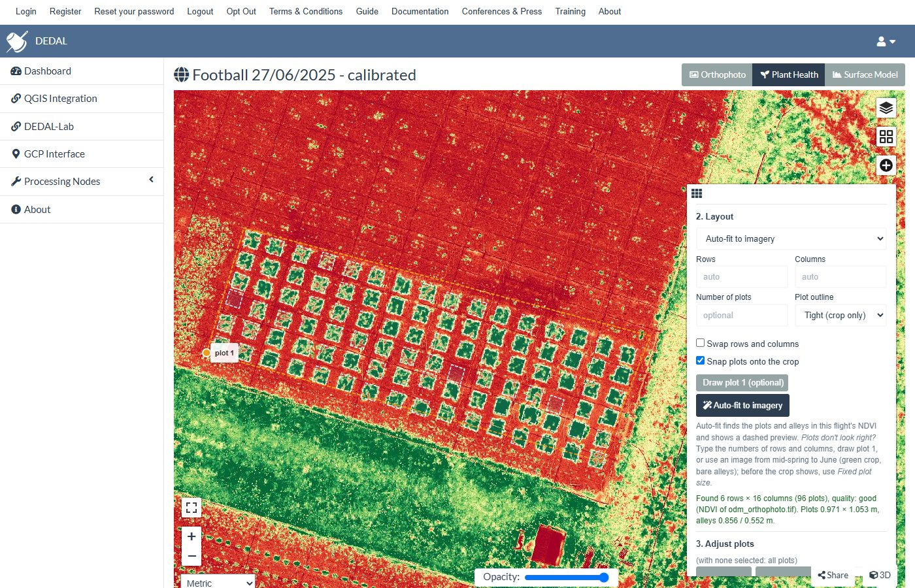Screen dimensions: 915x588
Task: Click the grid icon in plot panel header
Action: (697, 193)
